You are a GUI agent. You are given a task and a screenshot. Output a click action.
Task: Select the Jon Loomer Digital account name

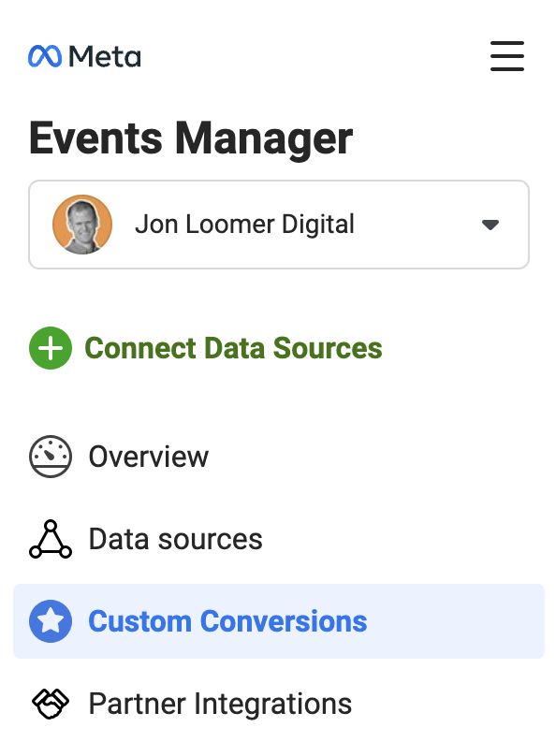point(244,225)
